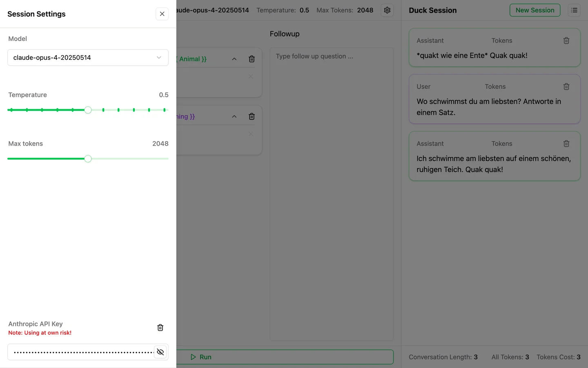Delete the Anthropic API key
This screenshot has height=368, width=588.
(x=160, y=328)
